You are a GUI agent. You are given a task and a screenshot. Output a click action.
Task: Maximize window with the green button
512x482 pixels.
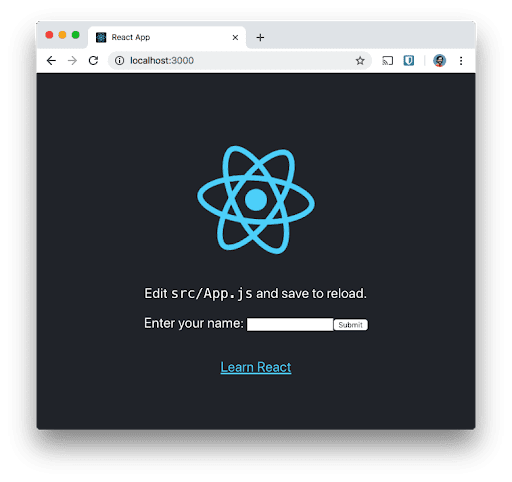[76, 35]
